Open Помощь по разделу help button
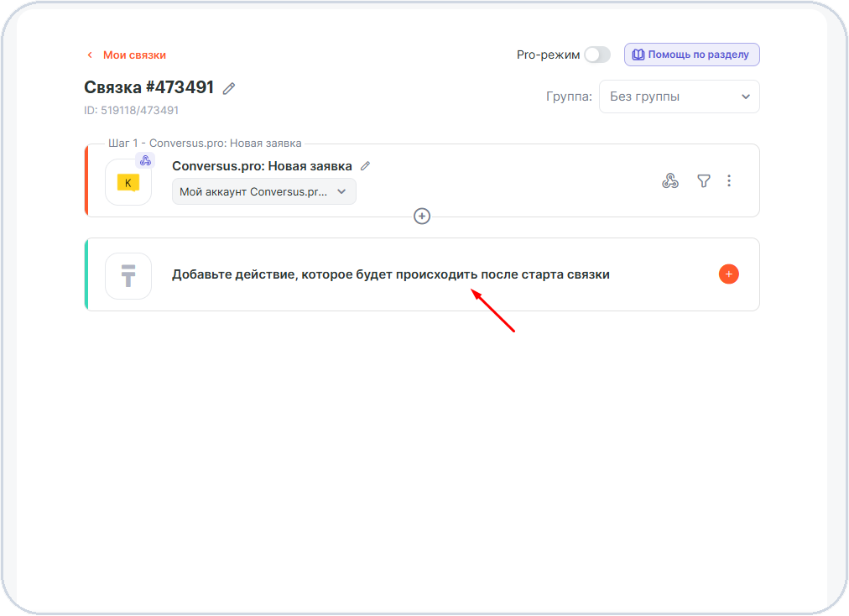The height and width of the screenshot is (616, 849). [x=691, y=55]
